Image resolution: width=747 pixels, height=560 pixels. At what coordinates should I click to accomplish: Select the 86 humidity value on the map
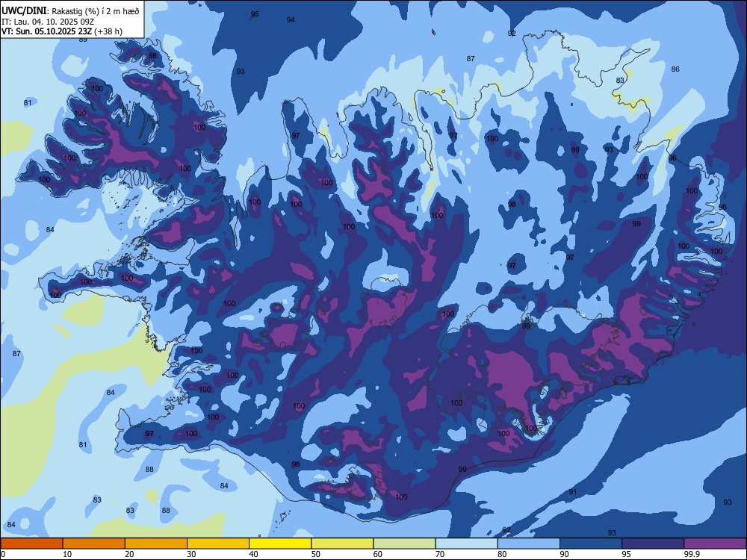point(675,69)
